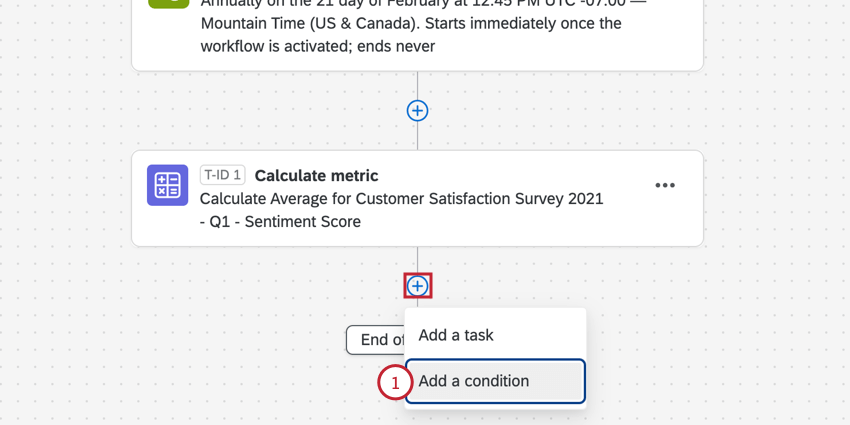
Task: Click the red-highlighted plus icon below Calculate metric
Action: pos(417,286)
